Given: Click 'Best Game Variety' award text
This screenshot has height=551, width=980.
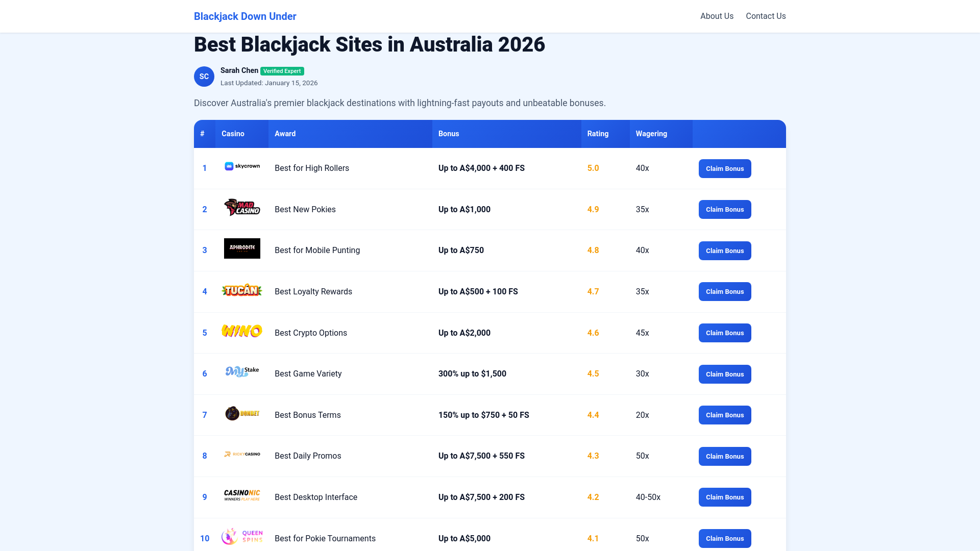Looking at the screenshot, I should (x=308, y=374).
